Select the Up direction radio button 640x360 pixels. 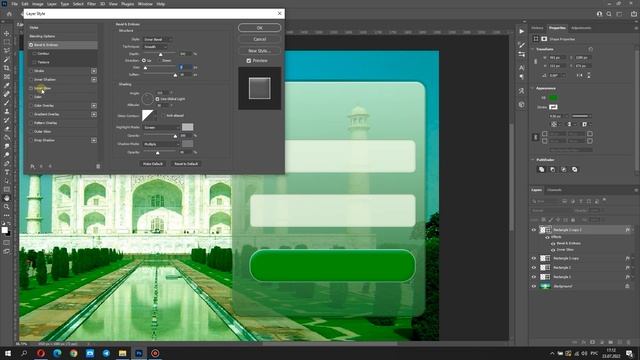[x=144, y=60]
